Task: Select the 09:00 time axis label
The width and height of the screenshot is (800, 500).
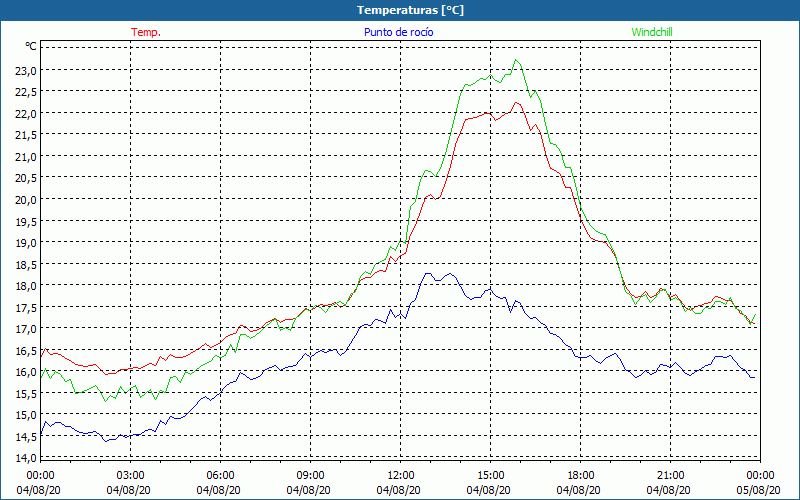Action: [x=310, y=475]
